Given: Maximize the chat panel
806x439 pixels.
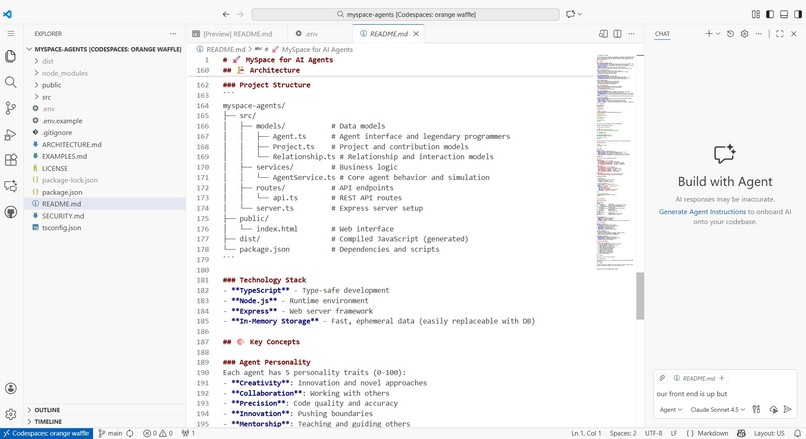Looking at the screenshot, I should pos(779,33).
